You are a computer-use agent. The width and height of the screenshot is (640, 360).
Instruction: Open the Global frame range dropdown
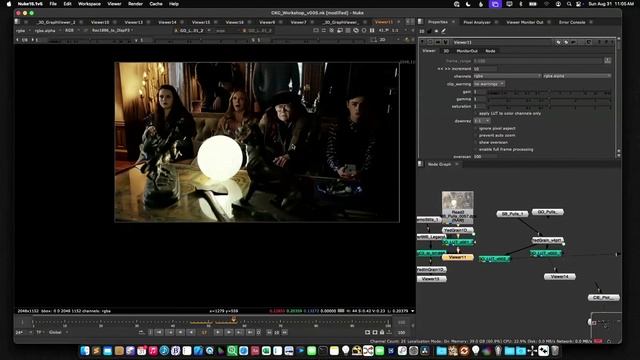pyautogui.click(x=58, y=332)
